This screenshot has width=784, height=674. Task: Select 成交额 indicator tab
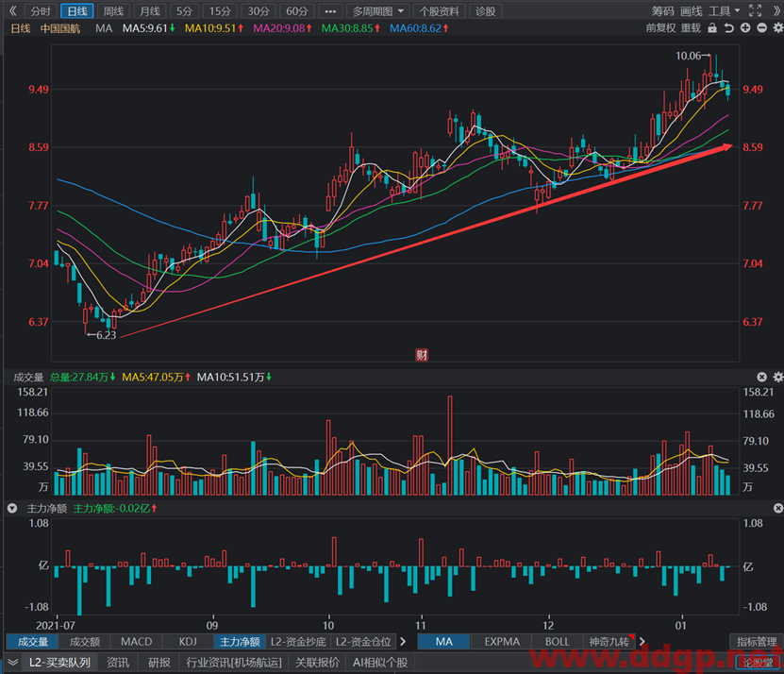[x=85, y=642]
